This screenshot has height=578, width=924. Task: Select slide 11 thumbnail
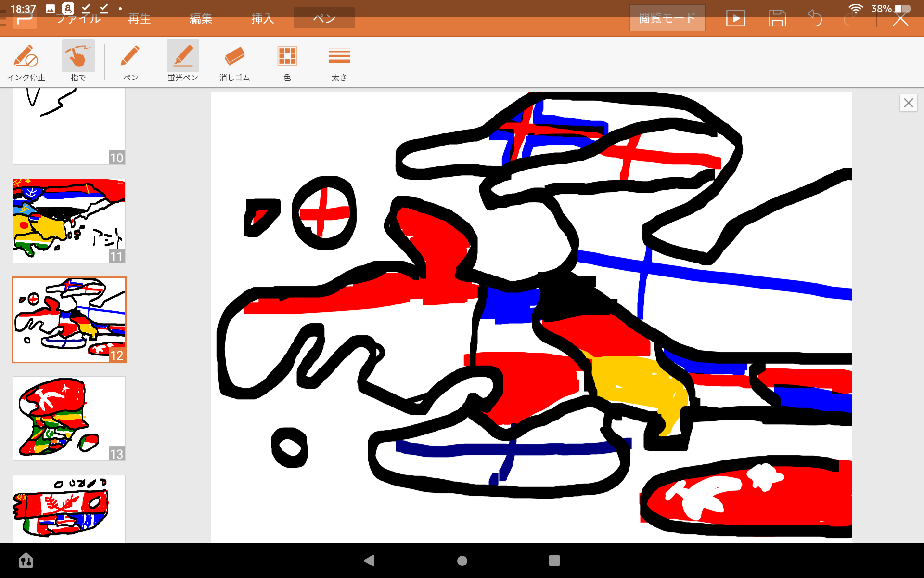(x=69, y=221)
